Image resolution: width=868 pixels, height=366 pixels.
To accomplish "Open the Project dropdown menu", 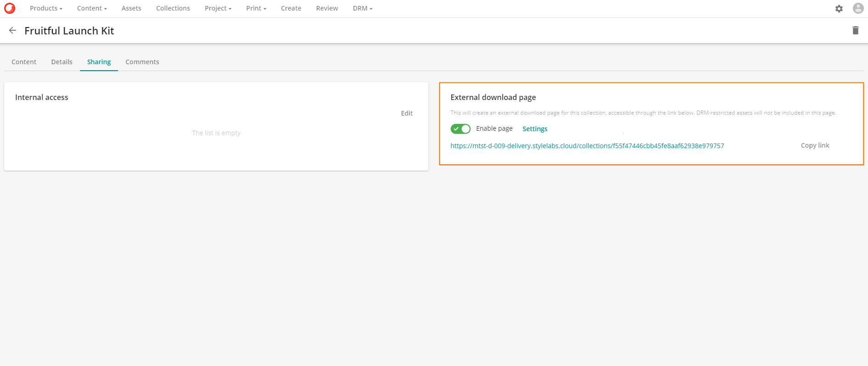I will pos(218,8).
